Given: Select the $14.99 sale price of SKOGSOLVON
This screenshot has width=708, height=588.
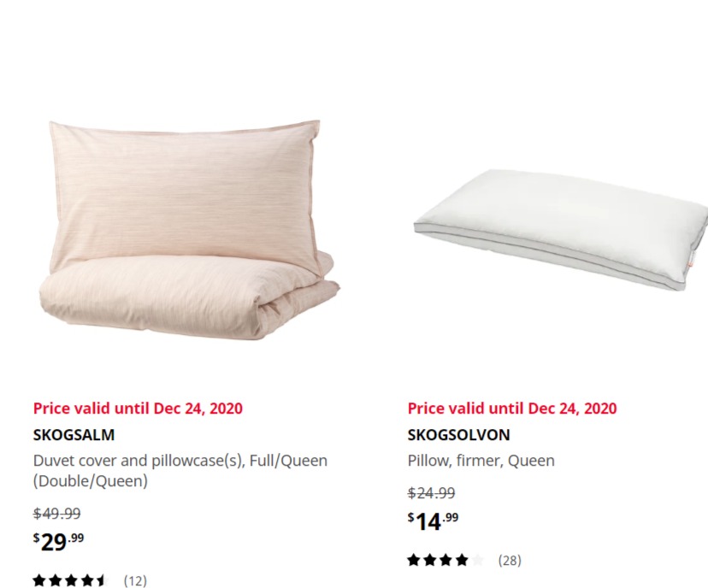Looking at the screenshot, I should (x=433, y=521).
